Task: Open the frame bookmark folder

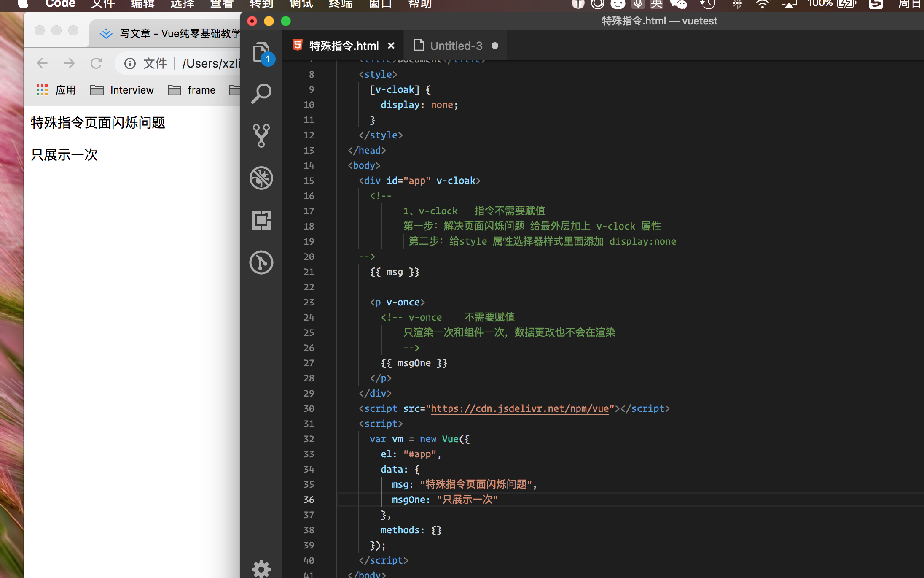Action: 192,90
